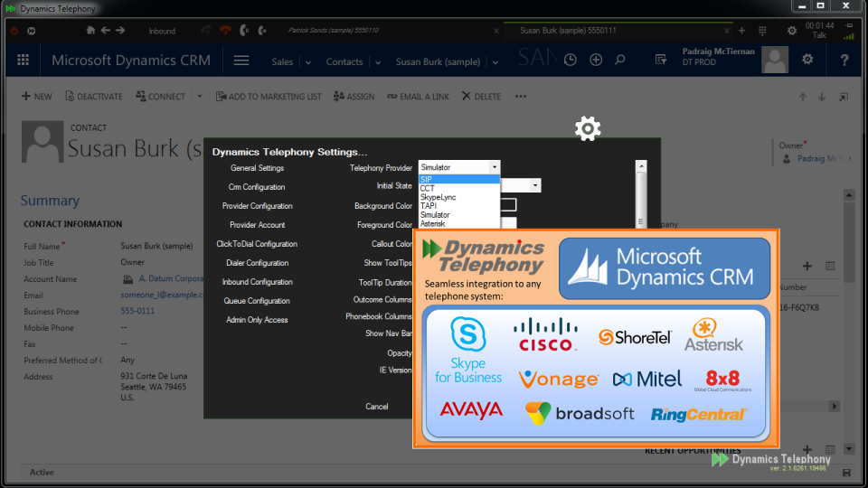Expand the Connect split-button arrow
Screen dimensions: 868x488
tap(200, 97)
